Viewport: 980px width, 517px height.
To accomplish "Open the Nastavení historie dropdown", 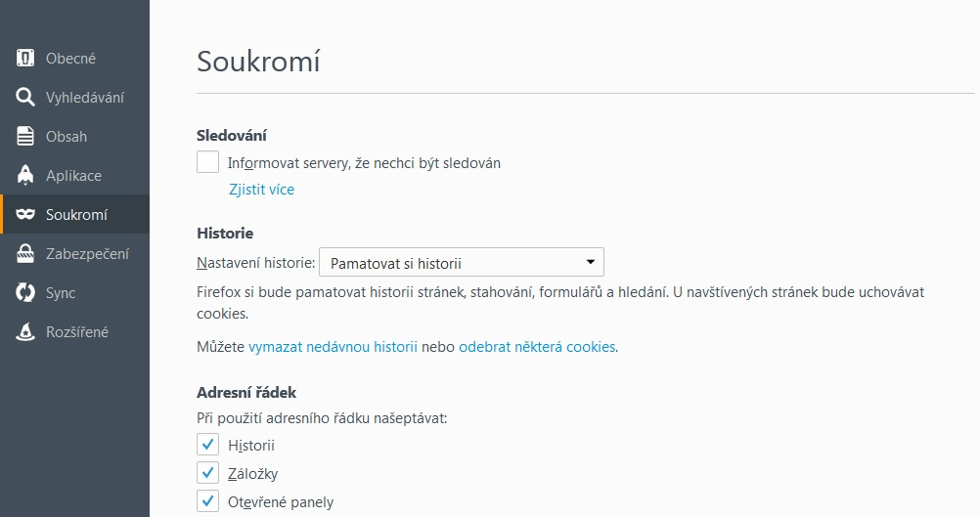I will 462,262.
